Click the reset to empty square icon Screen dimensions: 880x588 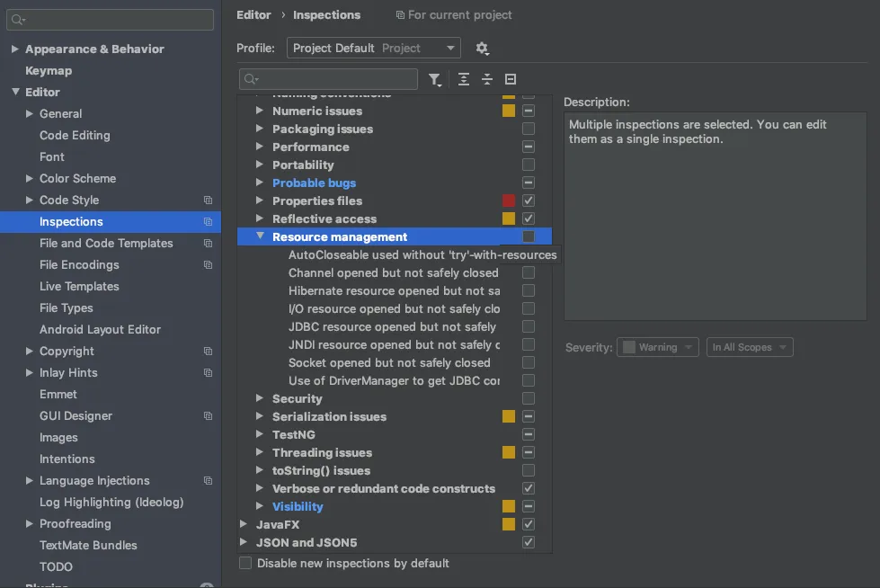(511, 79)
